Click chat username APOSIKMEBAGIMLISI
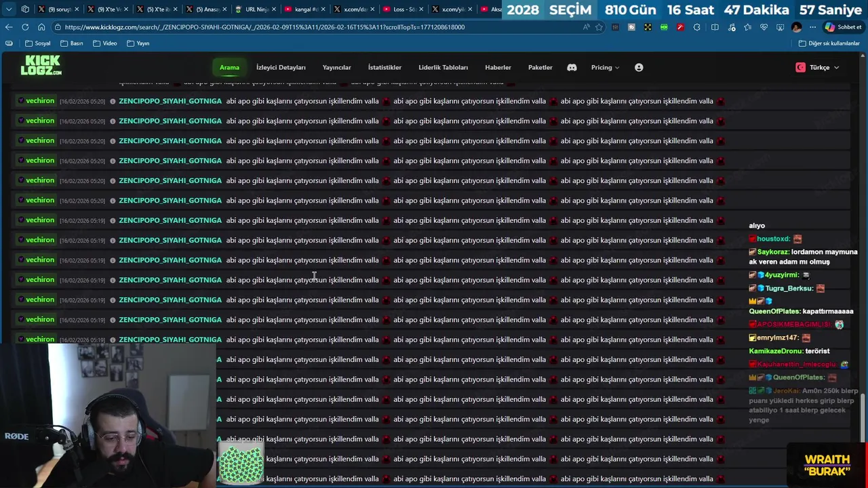 [794, 324]
